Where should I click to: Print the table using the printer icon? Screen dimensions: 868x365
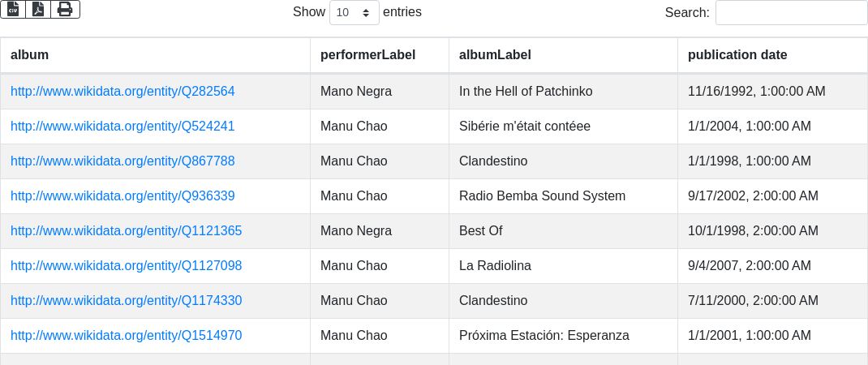point(65,9)
